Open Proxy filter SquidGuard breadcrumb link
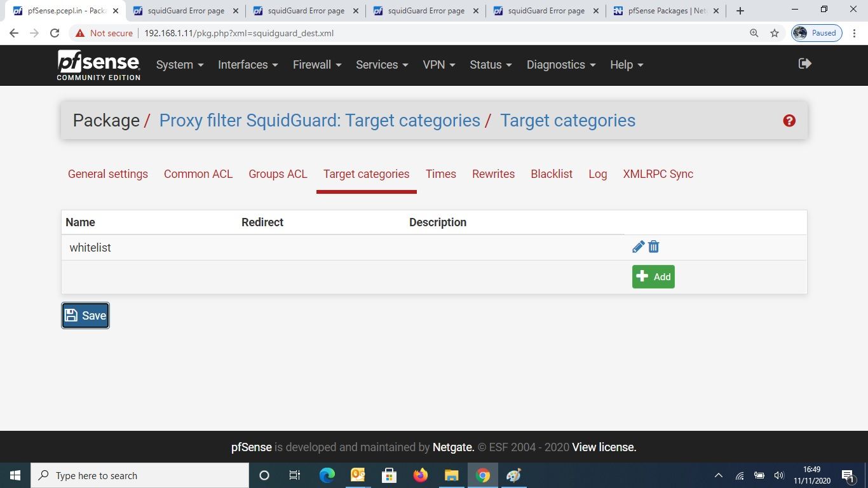Viewport: 868px width, 488px height. tap(320, 121)
